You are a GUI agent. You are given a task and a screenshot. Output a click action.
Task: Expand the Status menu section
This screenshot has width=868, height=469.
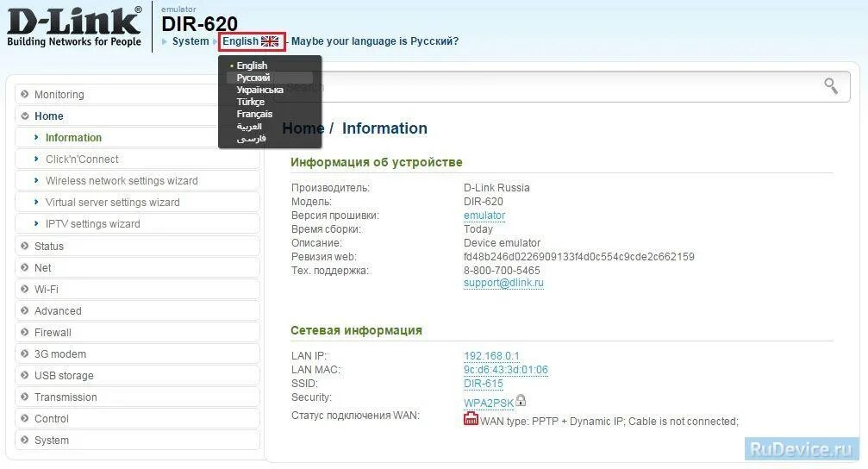click(137, 246)
